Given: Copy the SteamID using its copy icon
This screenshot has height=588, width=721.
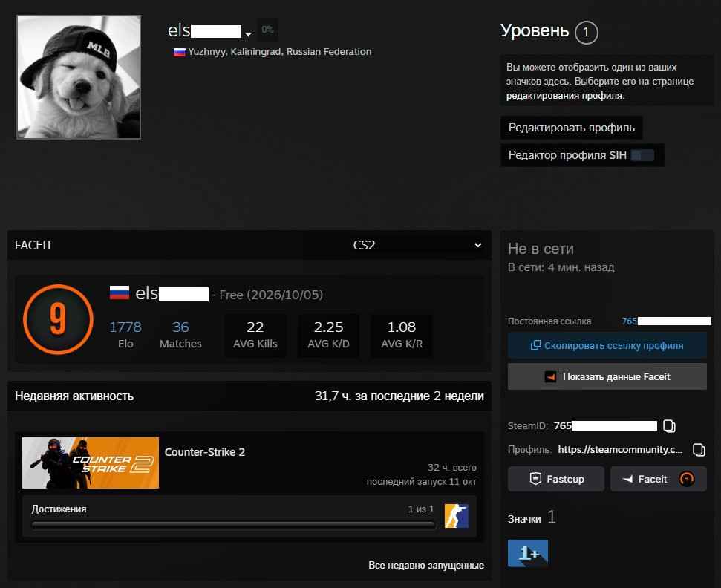Looking at the screenshot, I should point(670,425).
